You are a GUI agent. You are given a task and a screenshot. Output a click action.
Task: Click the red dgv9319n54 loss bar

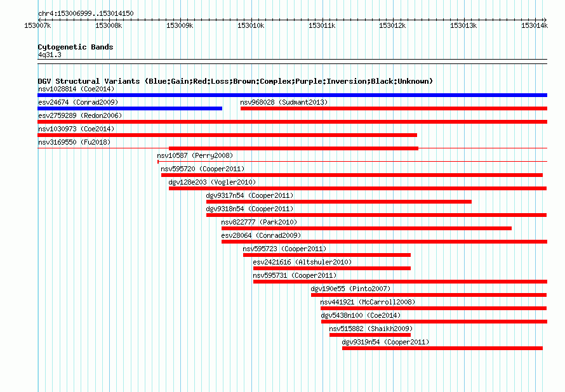[x=442, y=348]
